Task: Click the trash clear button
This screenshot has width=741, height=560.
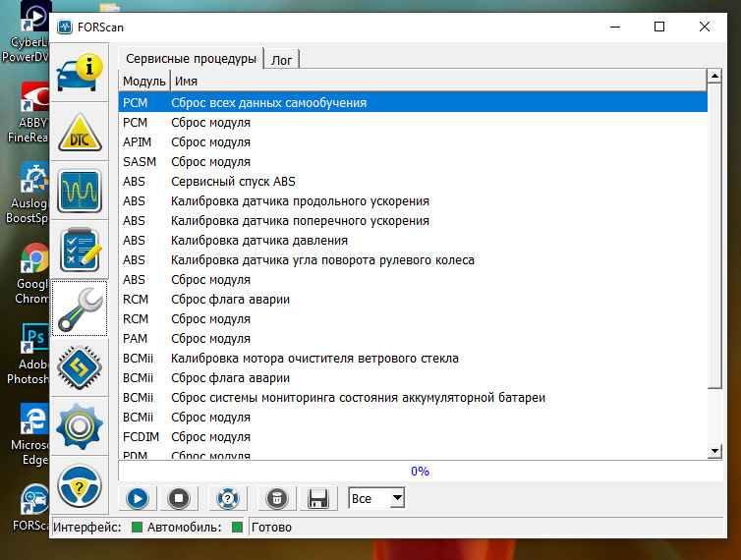Action: pos(277,498)
